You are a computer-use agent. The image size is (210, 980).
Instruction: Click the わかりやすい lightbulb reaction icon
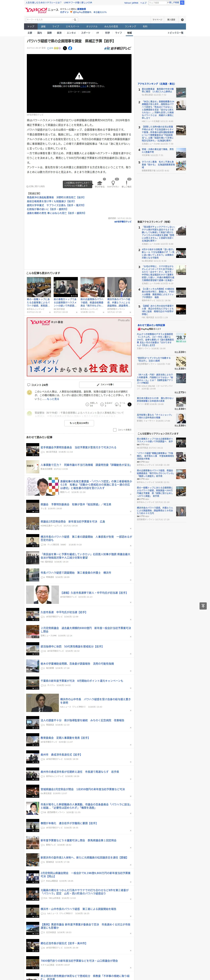(113, 183)
